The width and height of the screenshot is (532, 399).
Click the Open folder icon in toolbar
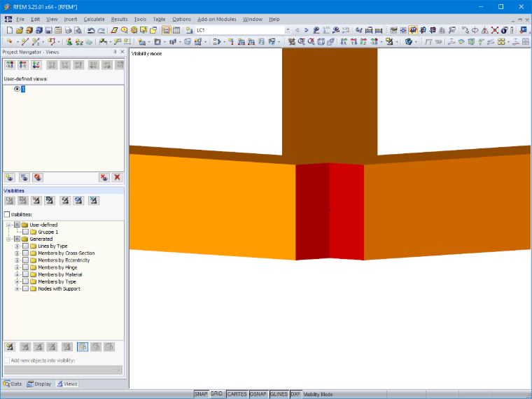coord(20,30)
